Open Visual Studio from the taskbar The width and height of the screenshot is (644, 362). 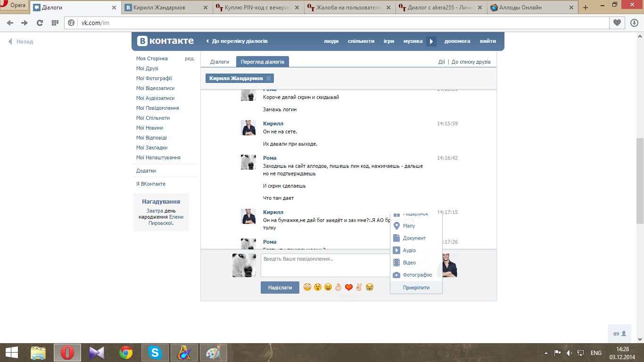tap(97, 352)
